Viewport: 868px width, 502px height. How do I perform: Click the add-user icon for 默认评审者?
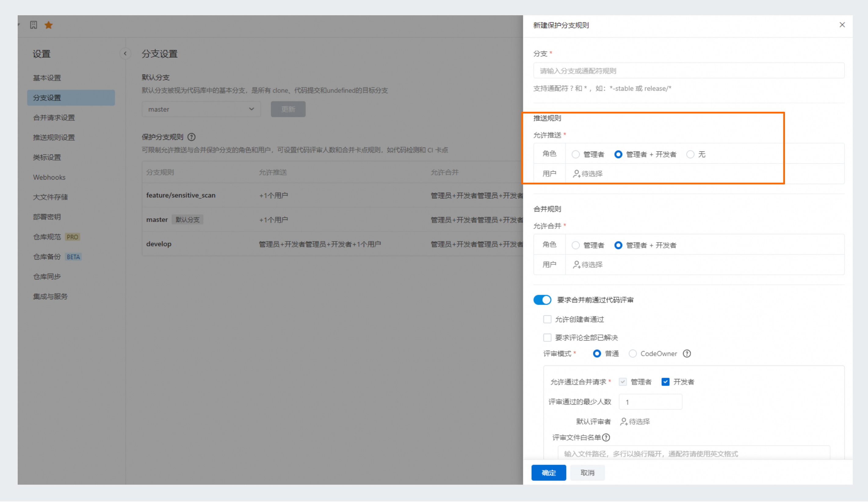tap(624, 421)
